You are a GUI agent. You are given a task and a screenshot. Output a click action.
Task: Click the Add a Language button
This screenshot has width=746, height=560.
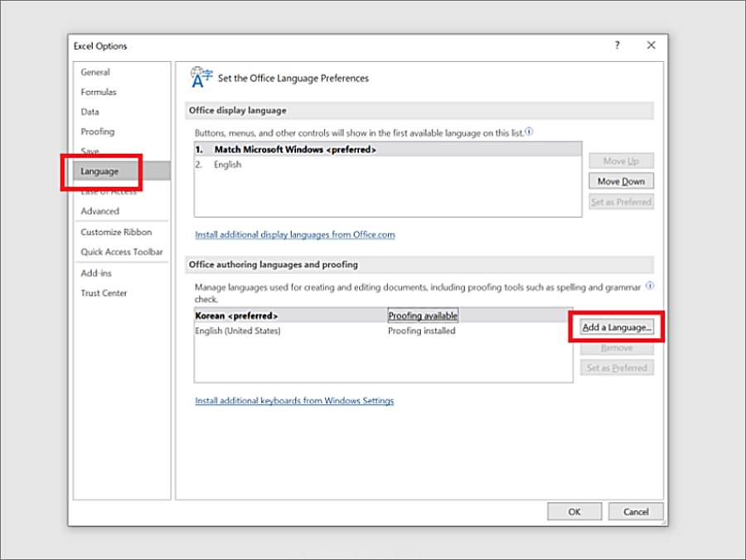coord(617,327)
